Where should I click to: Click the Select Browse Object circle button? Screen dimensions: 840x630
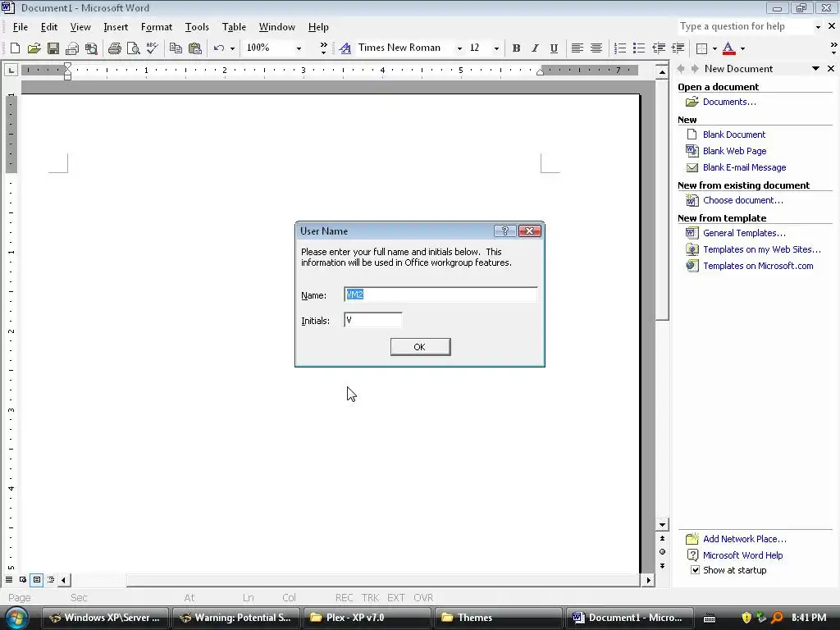point(663,552)
